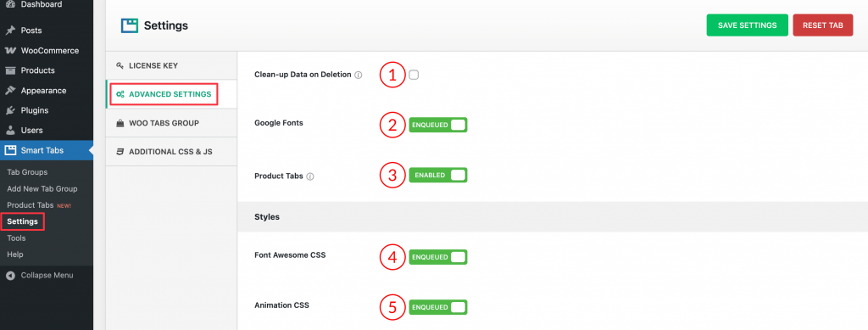The height and width of the screenshot is (330, 868).
Task: Click the info icon beside Product Tabs
Action: (x=310, y=176)
